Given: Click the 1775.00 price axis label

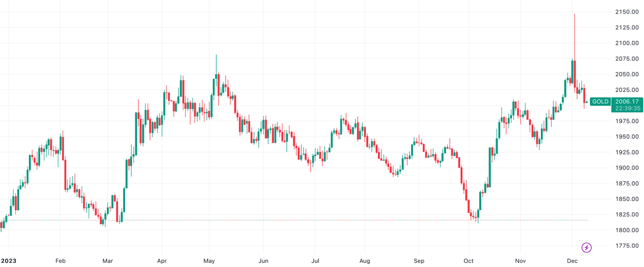Looking at the screenshot, I should (627, 246).
